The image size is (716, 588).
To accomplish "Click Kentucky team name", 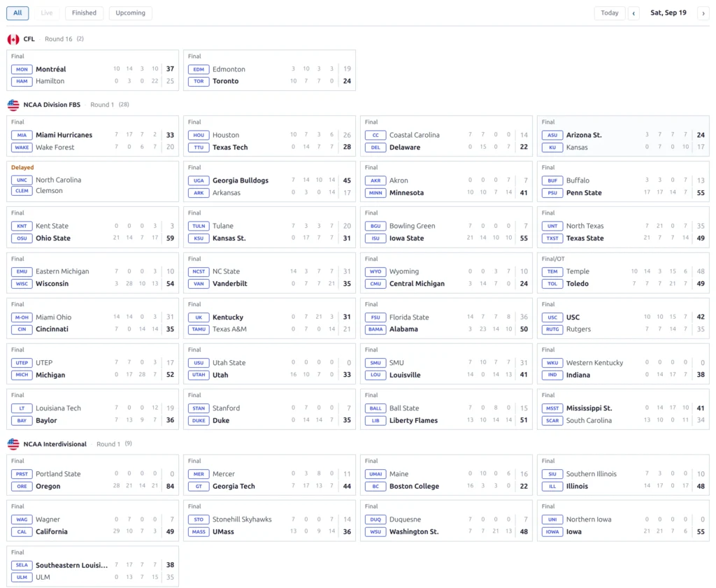I will click(228, 317).
